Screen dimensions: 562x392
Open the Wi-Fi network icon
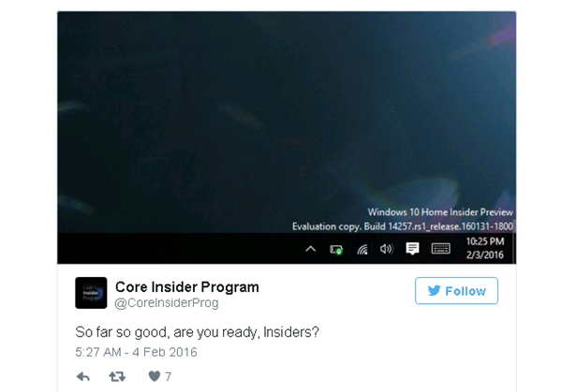(362, 249)
